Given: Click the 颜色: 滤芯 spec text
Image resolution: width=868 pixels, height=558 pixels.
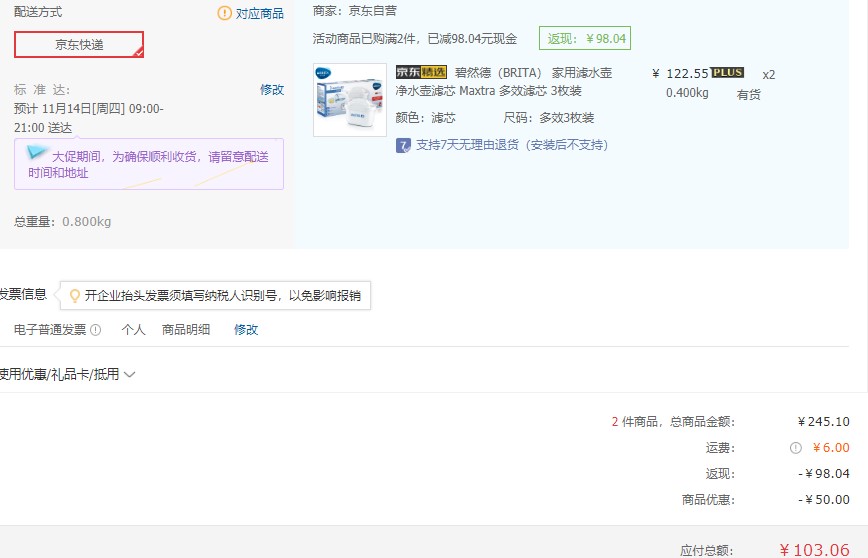Looking at the screenshot, I should (x=426, y=117).
